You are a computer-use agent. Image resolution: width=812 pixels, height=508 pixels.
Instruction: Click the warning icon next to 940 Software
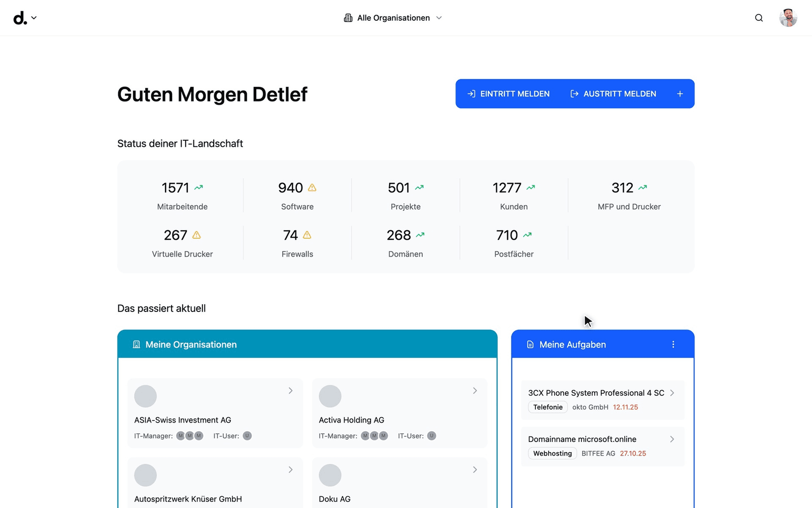coord(312,187)
